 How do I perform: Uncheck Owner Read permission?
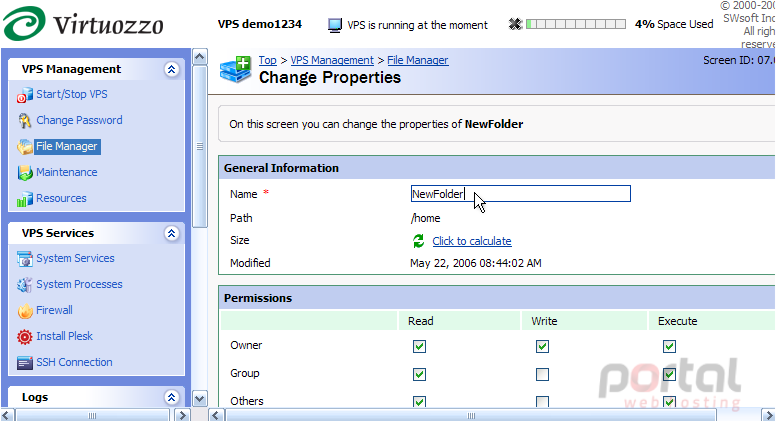[x=419, y=346]
